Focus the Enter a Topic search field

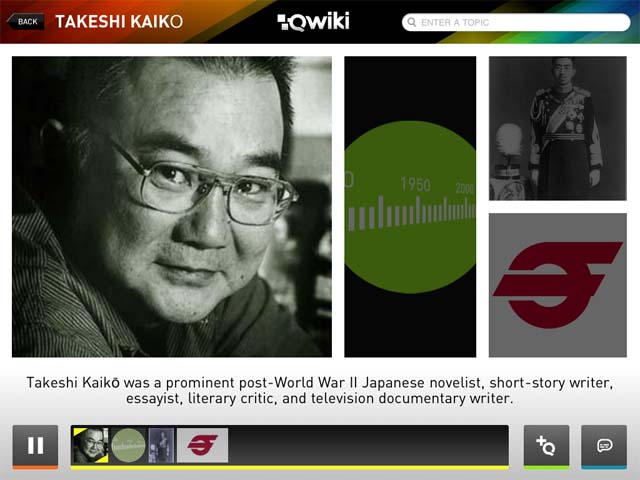[516, 22]
